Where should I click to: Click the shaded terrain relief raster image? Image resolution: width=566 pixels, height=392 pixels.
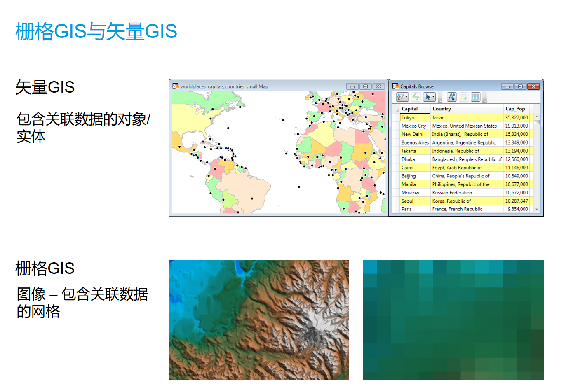[258, 320]
